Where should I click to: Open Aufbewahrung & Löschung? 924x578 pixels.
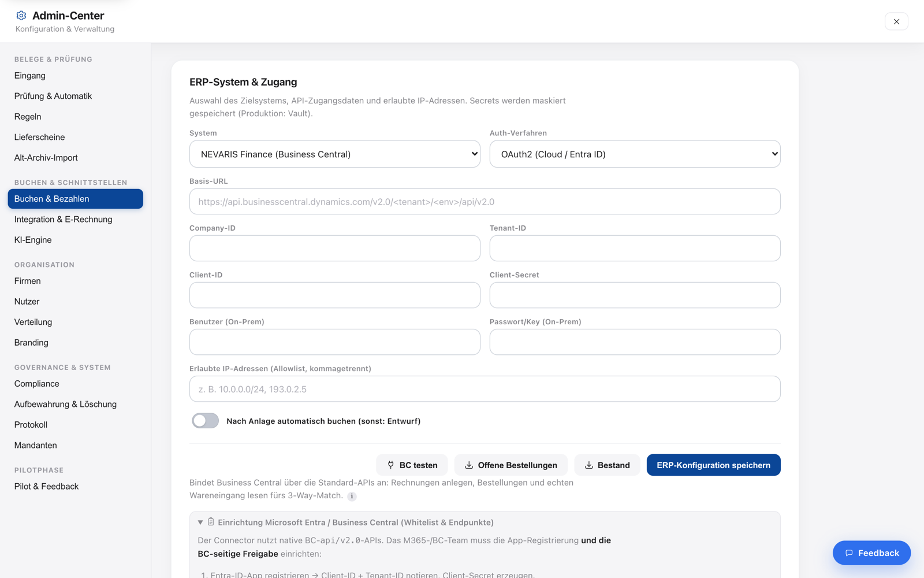[75, 405]
